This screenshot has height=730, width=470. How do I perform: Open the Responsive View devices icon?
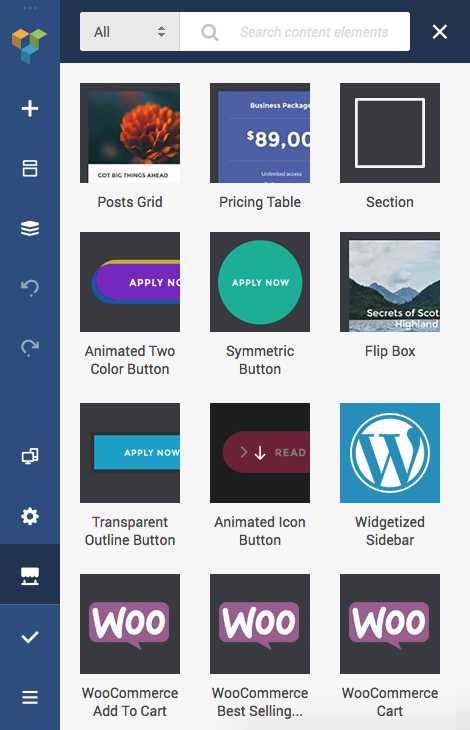[30, 456]
